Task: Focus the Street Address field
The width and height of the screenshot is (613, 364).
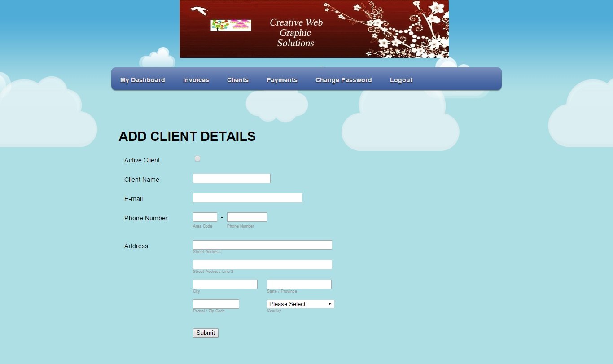Action: [262, 245]
